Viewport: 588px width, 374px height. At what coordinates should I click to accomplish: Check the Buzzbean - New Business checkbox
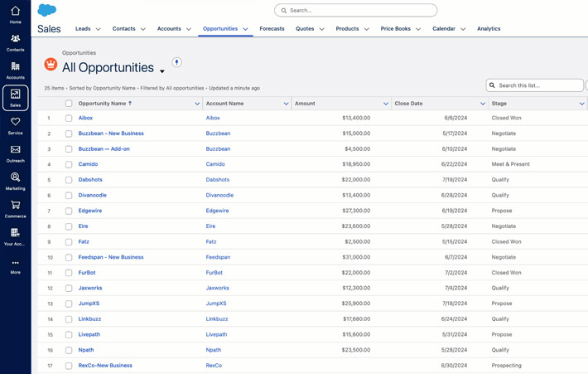click(x=69, y=134)
